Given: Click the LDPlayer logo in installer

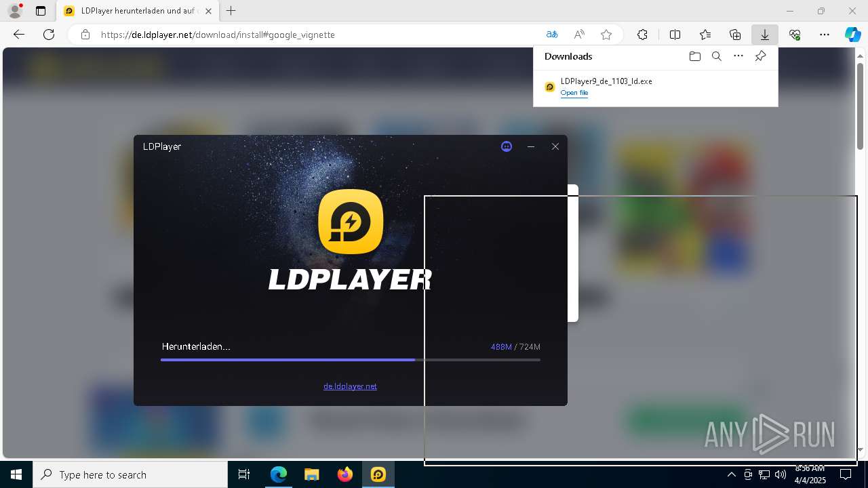Looking at the screenshot, I should pyautogui.click(x=351, y=222).
